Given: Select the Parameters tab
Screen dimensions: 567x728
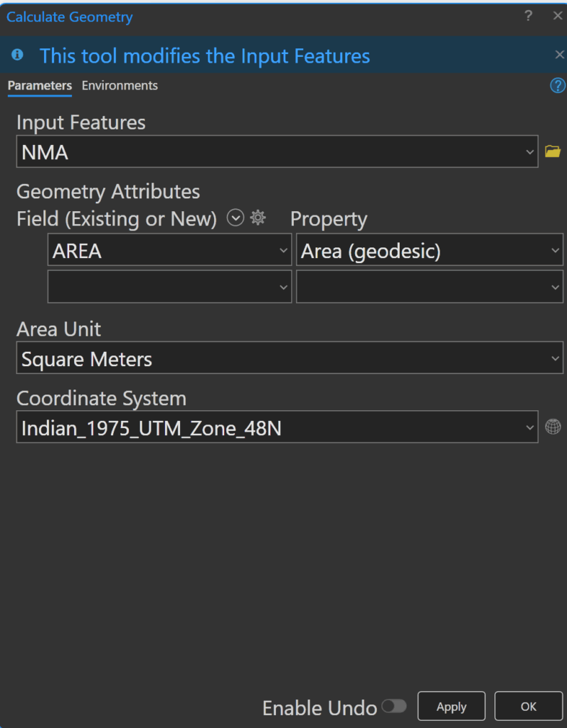Looking at the screenshot, I should tap(40, 86).
